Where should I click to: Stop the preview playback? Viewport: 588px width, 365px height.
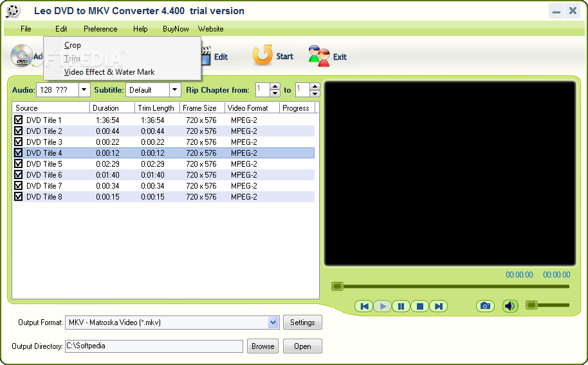[x=419, y=306]
